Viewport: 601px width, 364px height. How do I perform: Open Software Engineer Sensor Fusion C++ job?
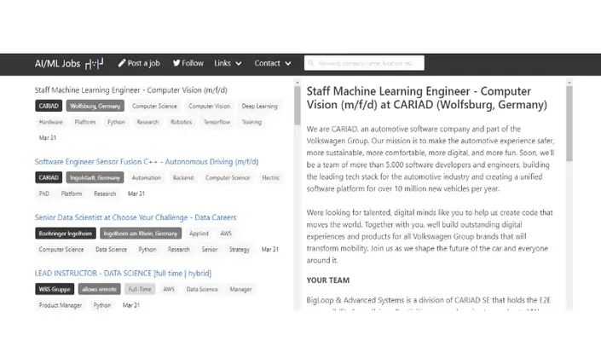(147, 162)
